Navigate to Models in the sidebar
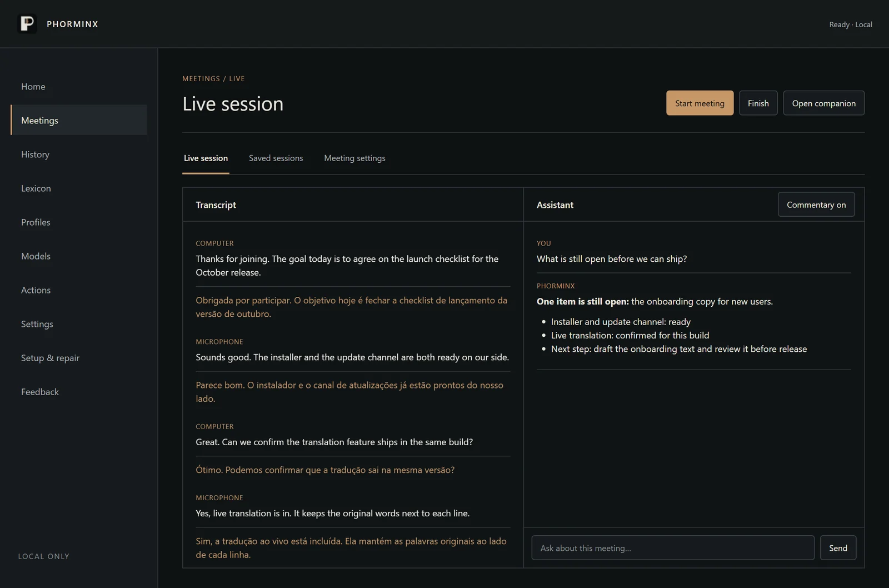Image resolution: width=889 pixels, height=588 pixels. (78, 256)
